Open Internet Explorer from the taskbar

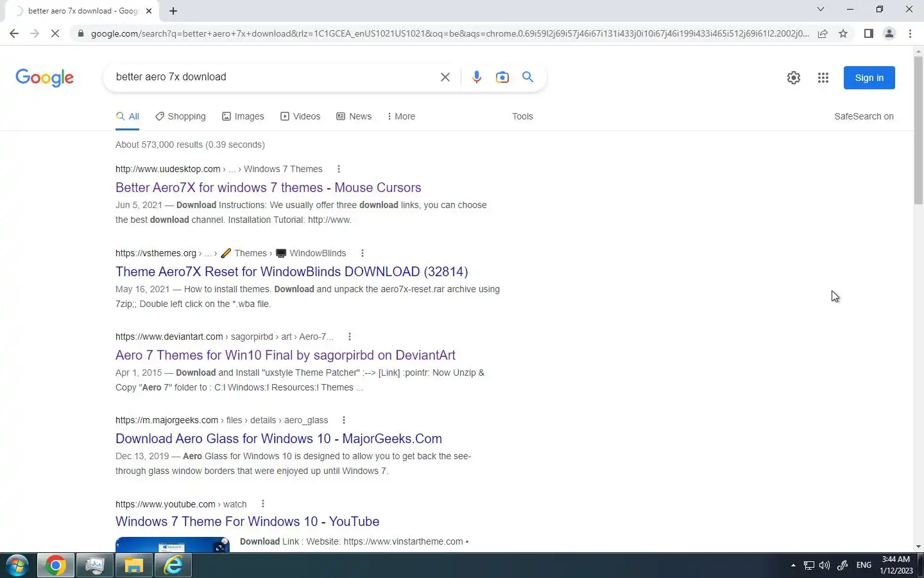coord(173,566)
